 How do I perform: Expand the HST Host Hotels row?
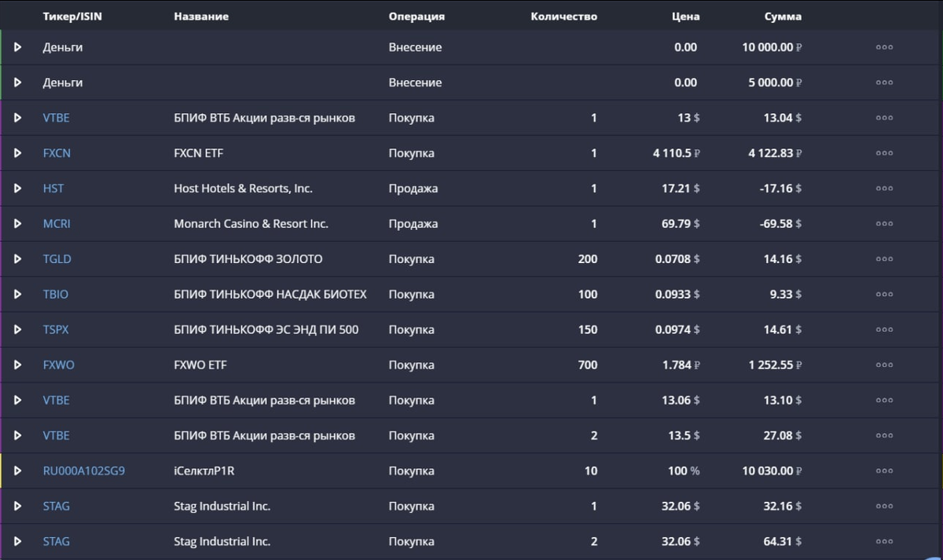pos(18,188)
